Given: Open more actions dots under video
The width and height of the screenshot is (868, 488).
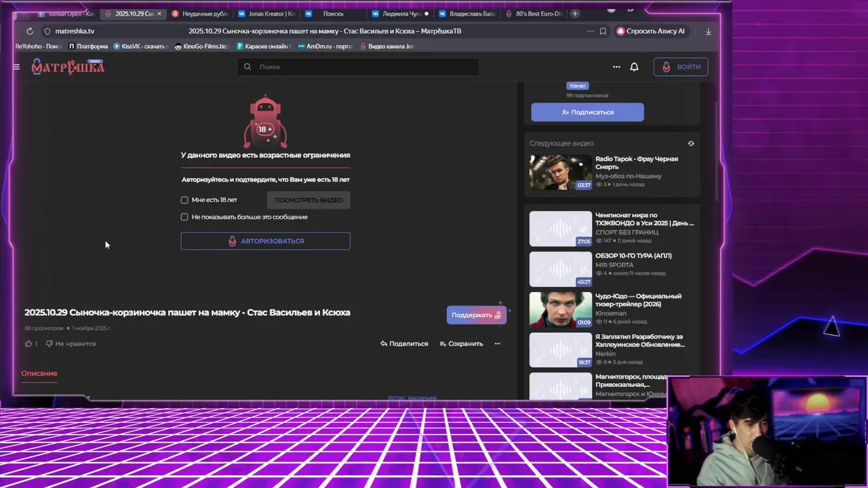Looking at the screenshot, I should [497, 344].
